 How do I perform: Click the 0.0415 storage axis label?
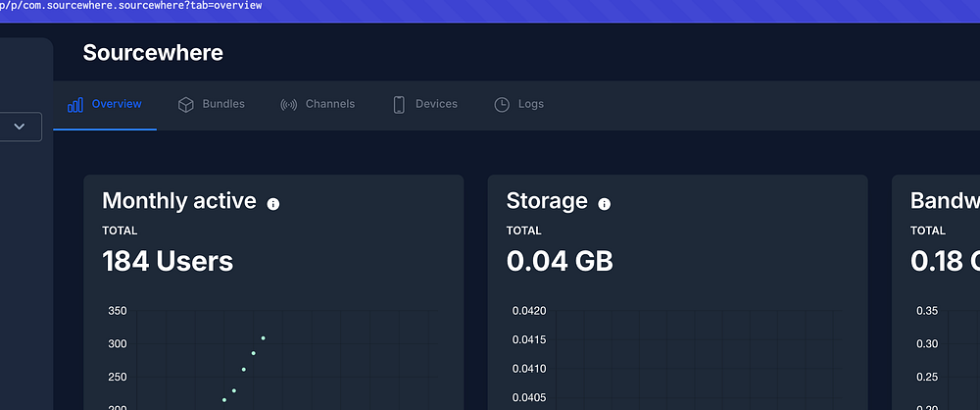[x=529, y=340]
